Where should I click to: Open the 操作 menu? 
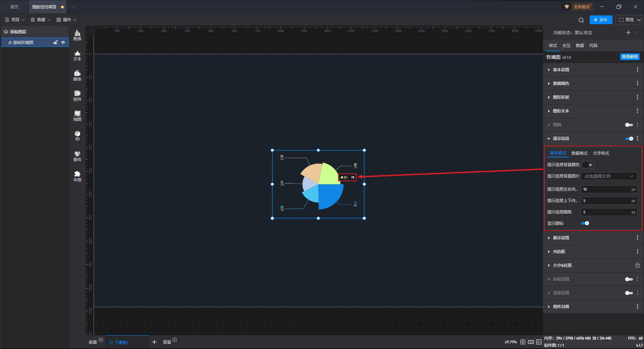66,20
